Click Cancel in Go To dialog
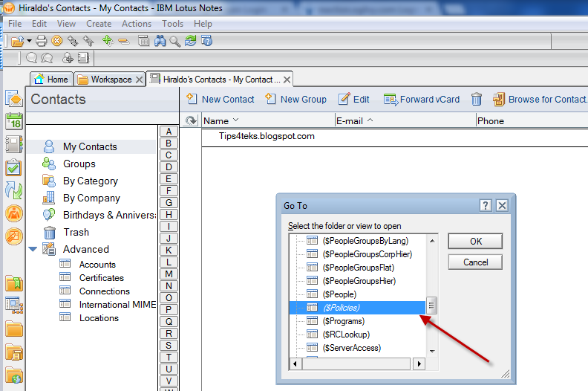 475,262
